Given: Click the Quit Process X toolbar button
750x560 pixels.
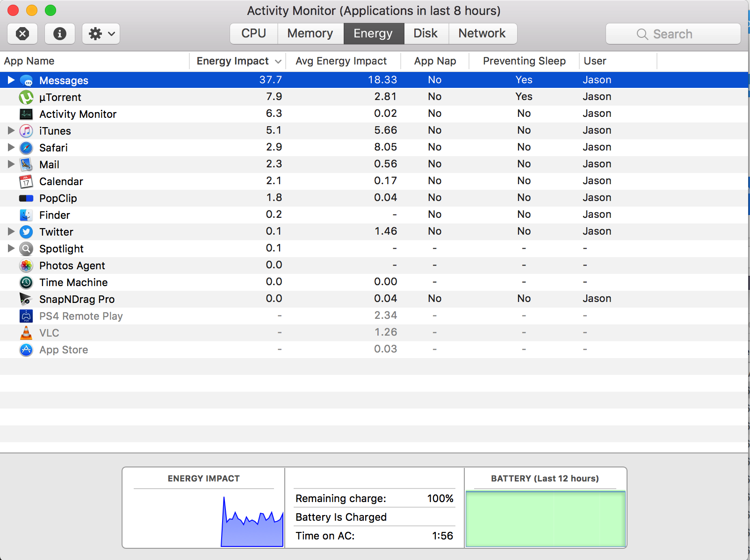Looking at the screenshot, I should (22, 34).
